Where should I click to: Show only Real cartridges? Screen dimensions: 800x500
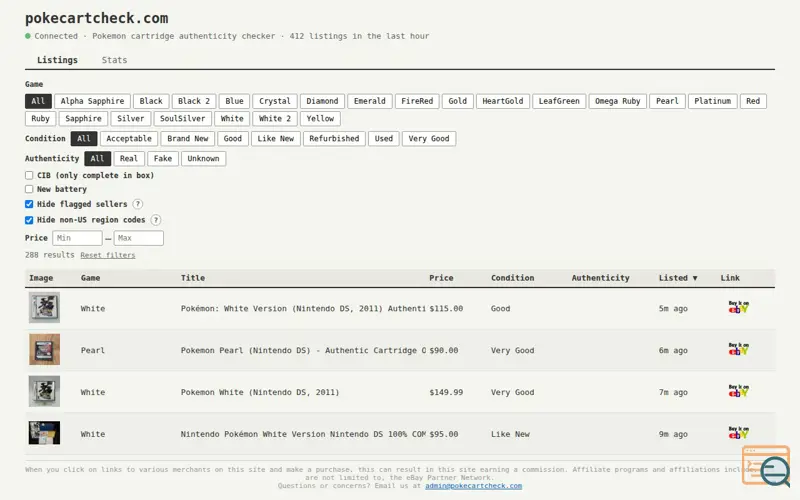coord(129,159)
